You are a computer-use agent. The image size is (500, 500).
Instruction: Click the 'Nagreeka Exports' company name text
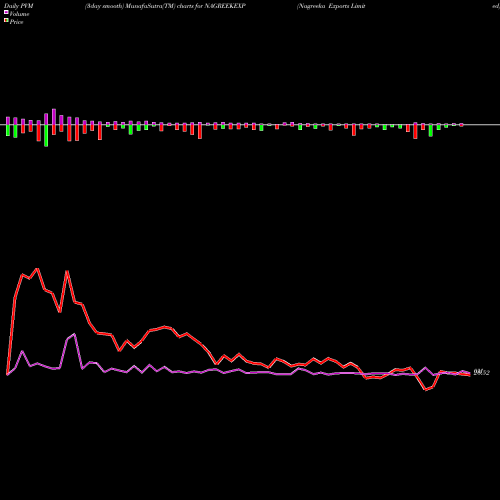(324, 6)
